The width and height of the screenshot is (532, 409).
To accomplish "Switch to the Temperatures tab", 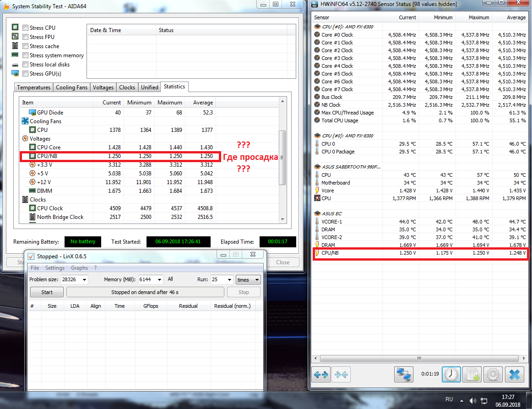I will coord(33,87).
